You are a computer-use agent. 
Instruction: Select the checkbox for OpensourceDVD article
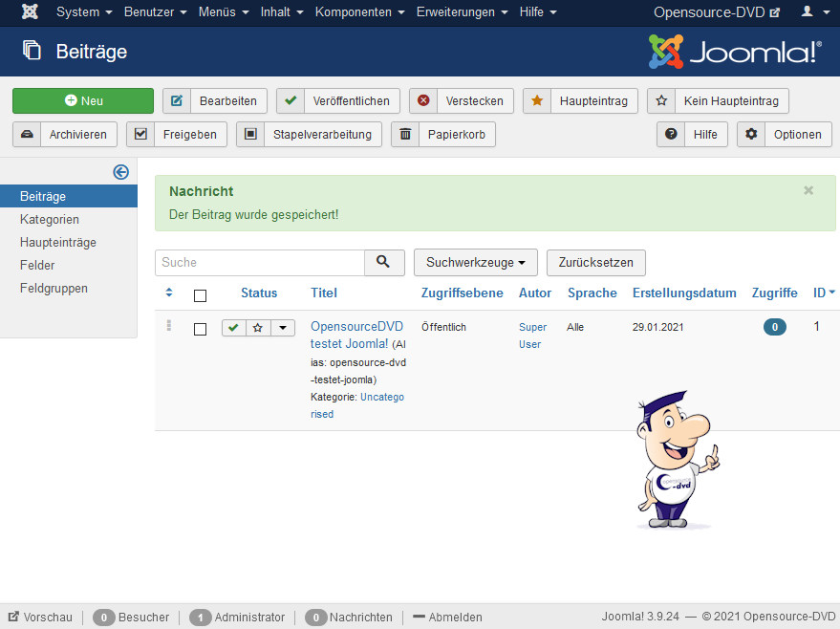pos(200,329)
